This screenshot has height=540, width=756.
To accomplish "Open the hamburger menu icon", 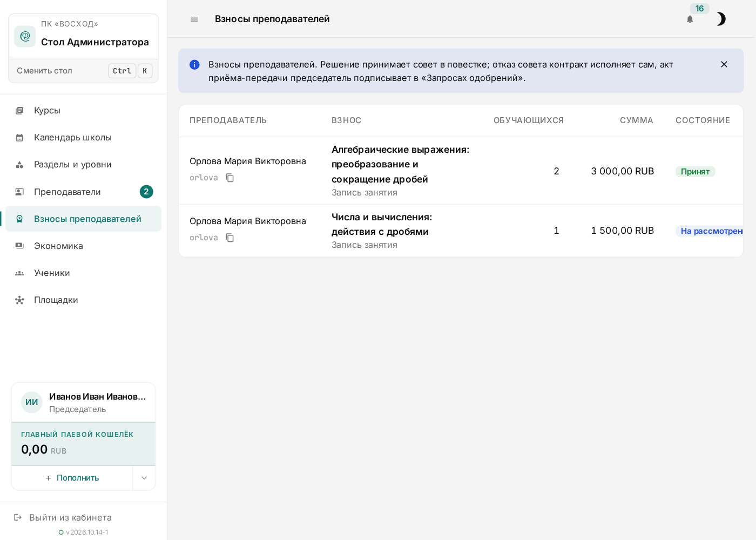I will click(194, 19).
